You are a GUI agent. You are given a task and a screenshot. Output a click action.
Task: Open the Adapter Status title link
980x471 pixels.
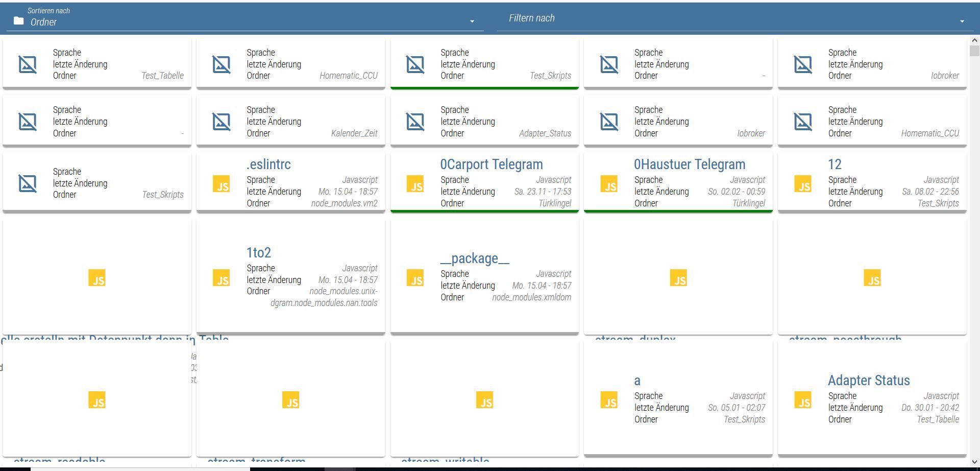tap(868, 381)
